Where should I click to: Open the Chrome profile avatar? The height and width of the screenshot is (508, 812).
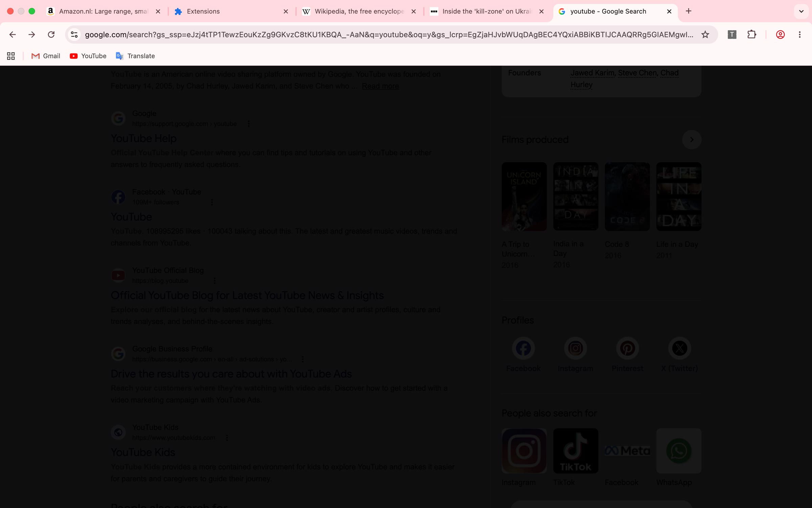click(780, 35)
